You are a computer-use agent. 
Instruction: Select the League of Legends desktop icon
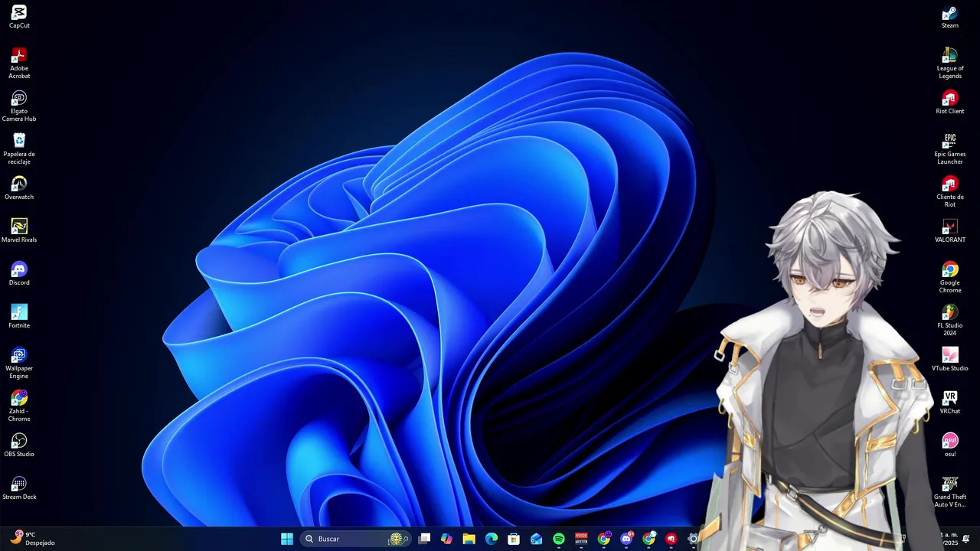(x=950, y=64)
